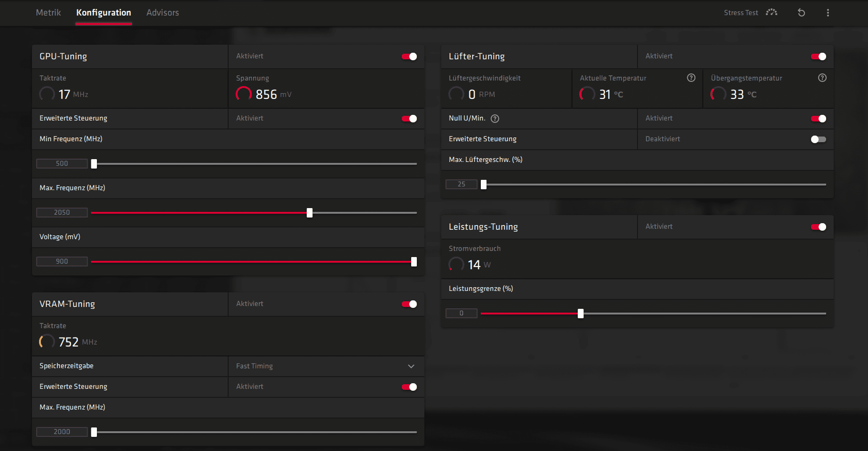Image resolution: width=868 pixels, height=451 pixels.
Task: Toggle GPU Erweiterte Steuerung switch
Action: [x=409, y=119]
